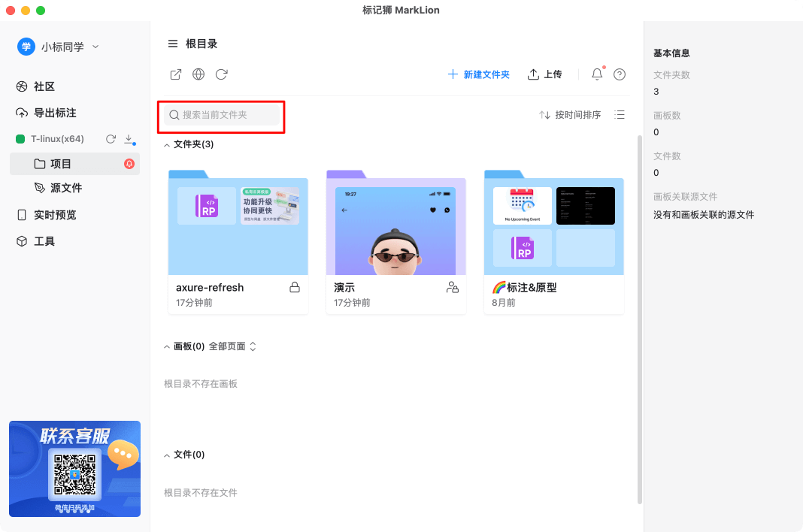
Task: Click the 上传 upload button
Action: point(544,74)
